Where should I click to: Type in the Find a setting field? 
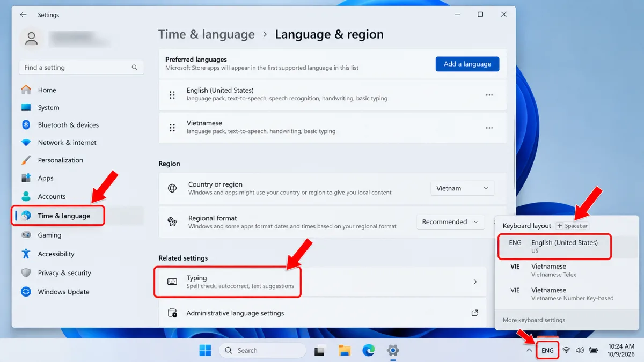(x=82, y=68)
